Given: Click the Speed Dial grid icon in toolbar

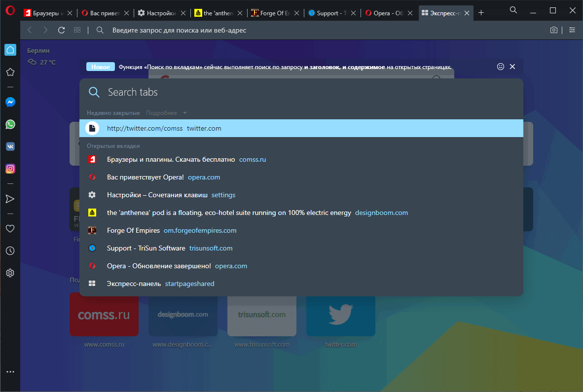Looking at the screenshot, I should (x=77, y=30).
